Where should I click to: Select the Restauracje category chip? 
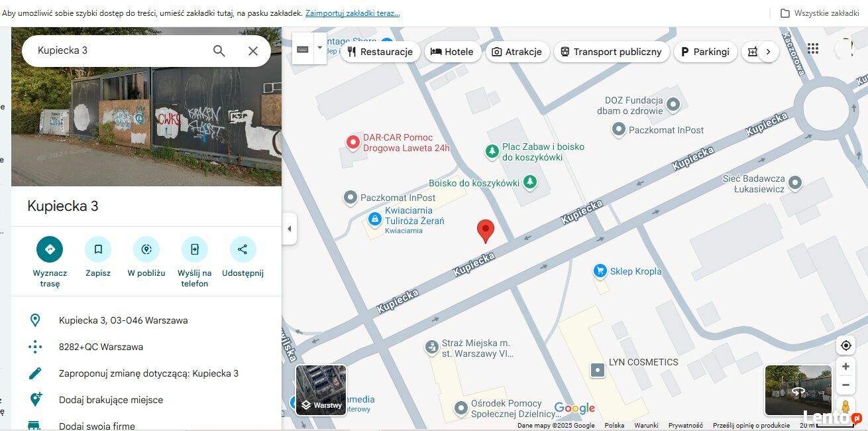click(380, 52)
